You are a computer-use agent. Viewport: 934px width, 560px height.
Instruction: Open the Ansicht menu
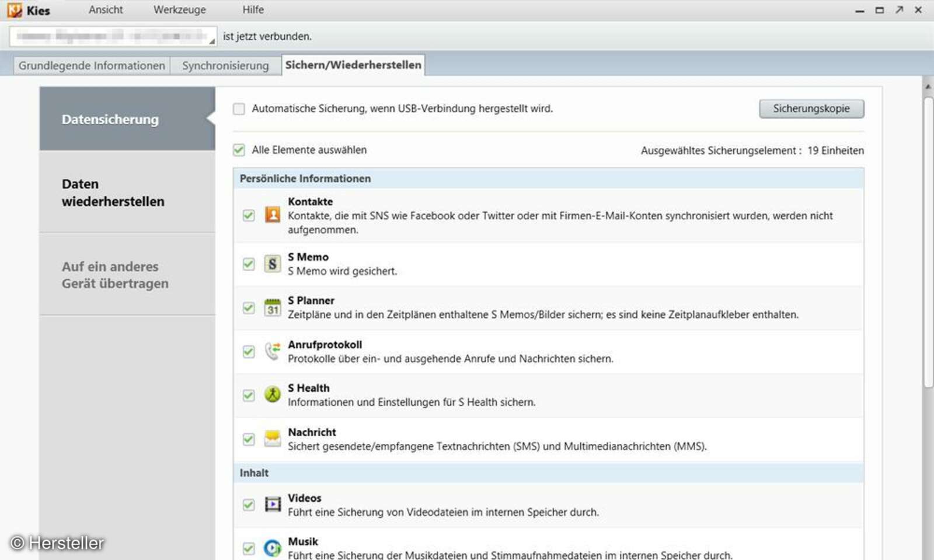point(106,9)
